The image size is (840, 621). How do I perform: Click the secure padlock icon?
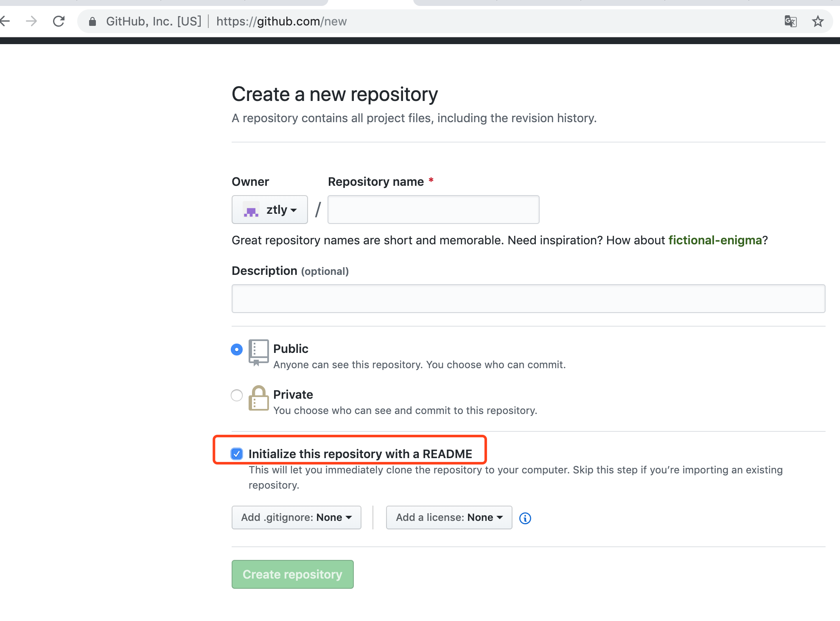(x=92, y=22)
